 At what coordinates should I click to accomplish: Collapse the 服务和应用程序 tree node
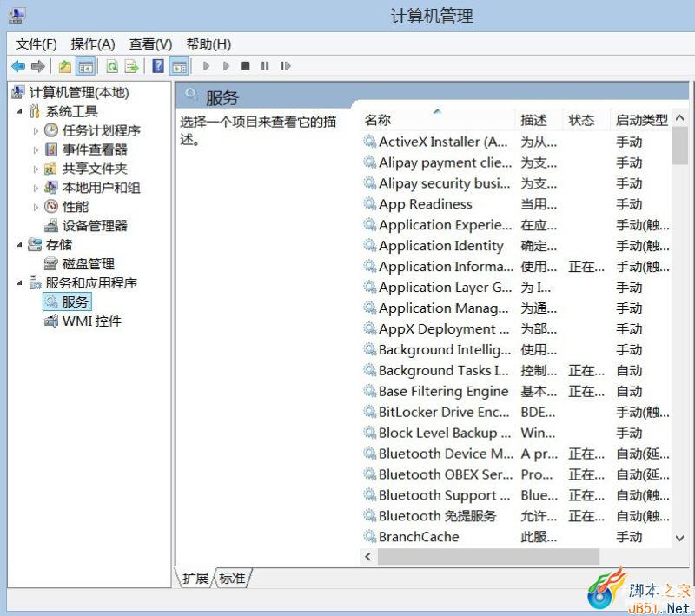point(19,282)
